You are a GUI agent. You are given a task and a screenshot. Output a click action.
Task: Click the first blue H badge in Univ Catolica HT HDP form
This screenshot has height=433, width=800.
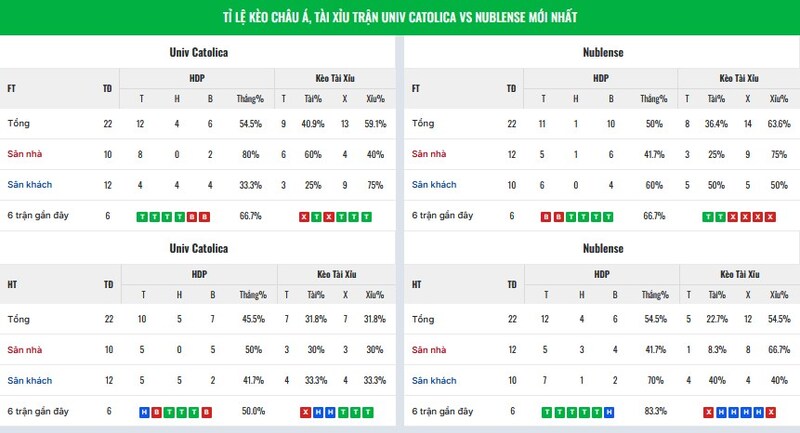tap(143, 412)
